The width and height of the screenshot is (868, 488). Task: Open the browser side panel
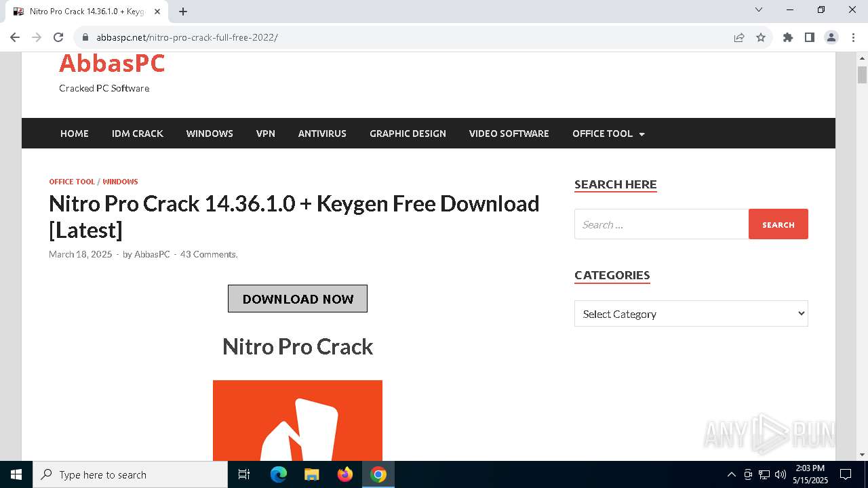pyautogui.click(x=810, y=37)
